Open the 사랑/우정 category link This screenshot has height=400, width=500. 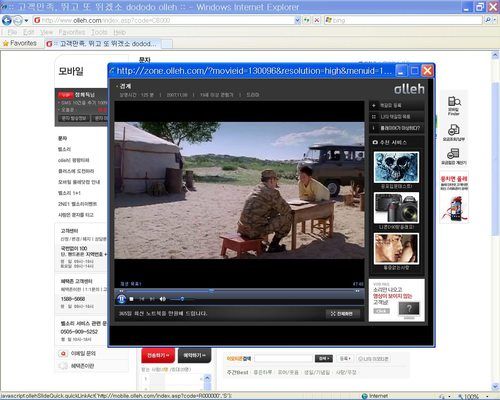tap(346, 372)
